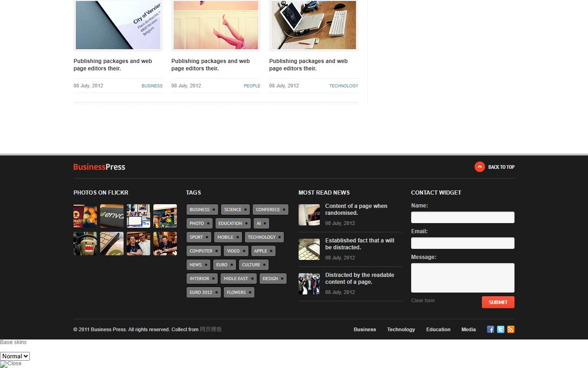This screenshot has width=588, height=368.
Task: Click the BUSINESS tag
Action: tap(202, 210)
